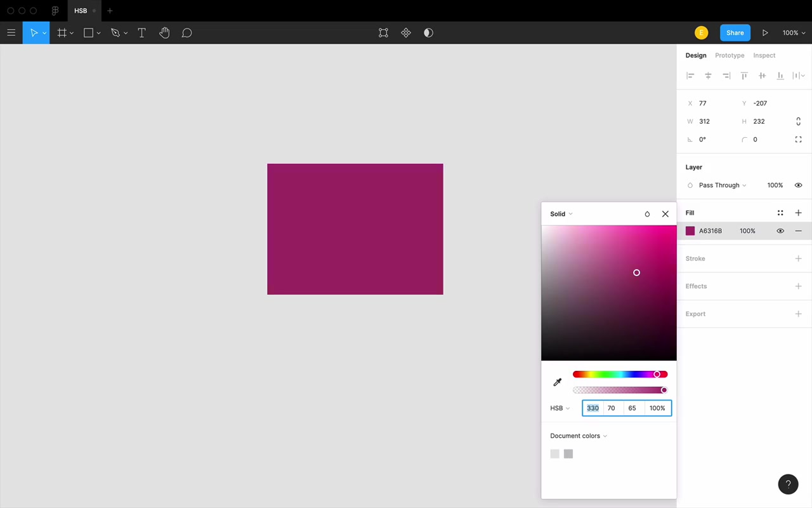The width and height of the screenshot is (812, 508).
Task: Click the opacity slider handle
Action: [x=664, y=391]
